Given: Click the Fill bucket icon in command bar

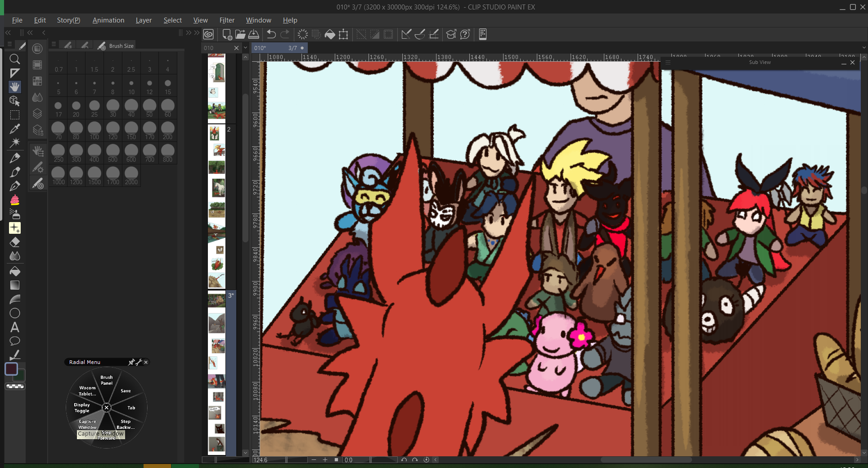Looking at the screenshot, I should [330, 34].
